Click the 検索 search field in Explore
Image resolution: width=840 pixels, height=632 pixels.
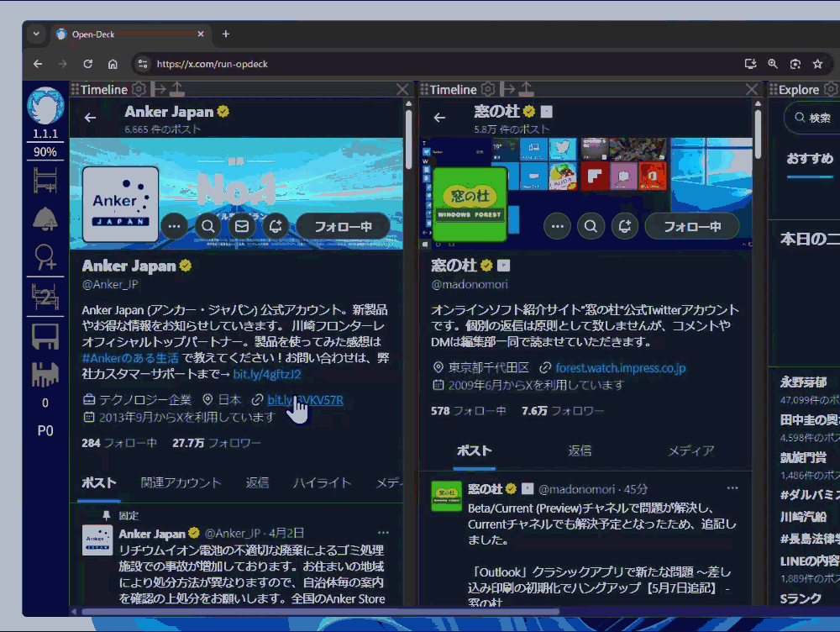[x=811, y=118]
